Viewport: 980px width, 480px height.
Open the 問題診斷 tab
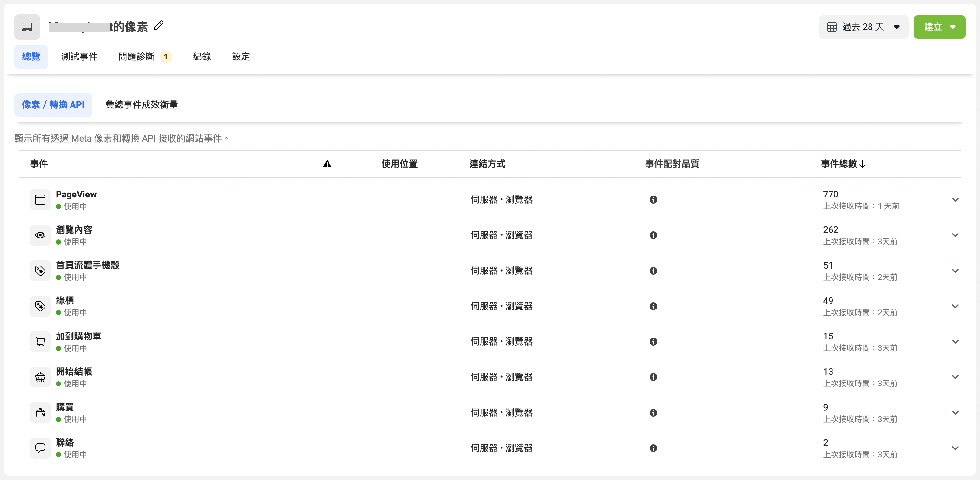tap(145, 57)
